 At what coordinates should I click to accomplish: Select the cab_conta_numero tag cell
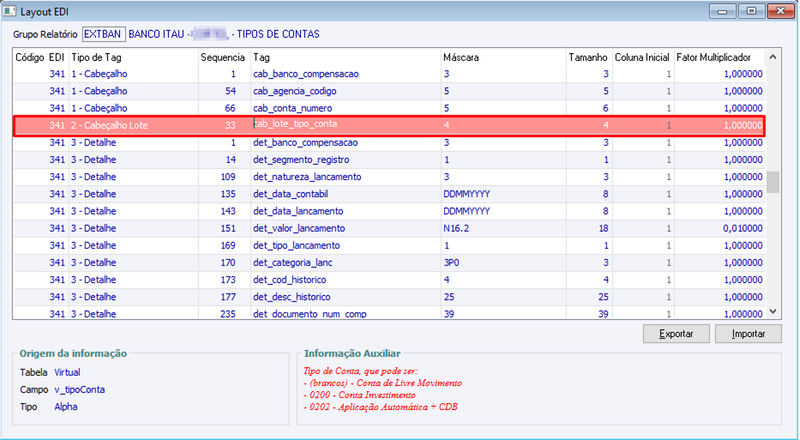click(x=345, y=108)
